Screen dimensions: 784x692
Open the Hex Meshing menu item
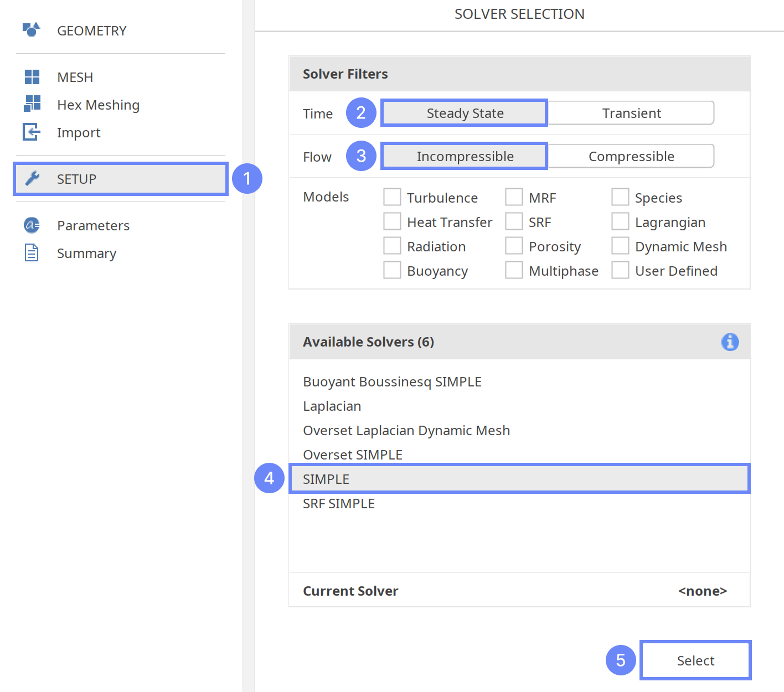click(98, 105)
